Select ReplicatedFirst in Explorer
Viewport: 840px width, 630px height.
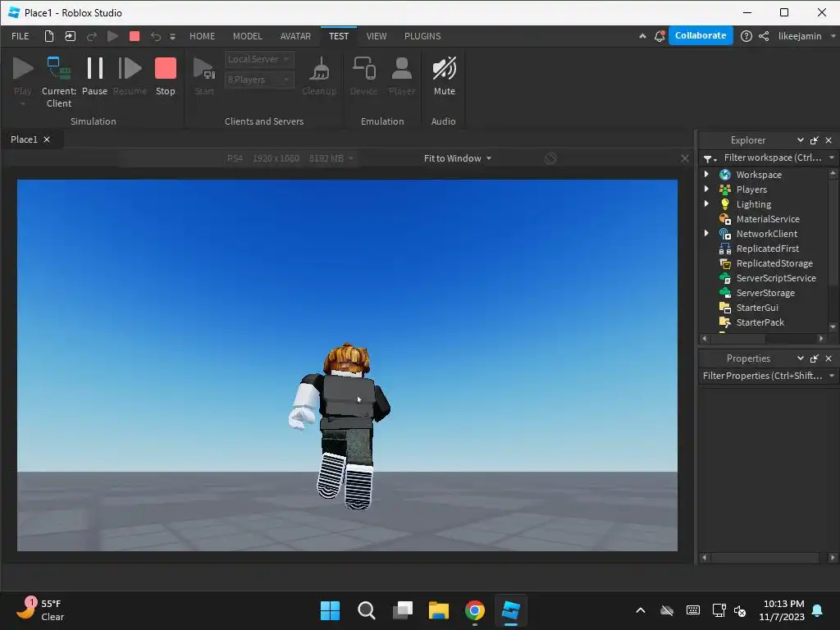click(767, 249)
